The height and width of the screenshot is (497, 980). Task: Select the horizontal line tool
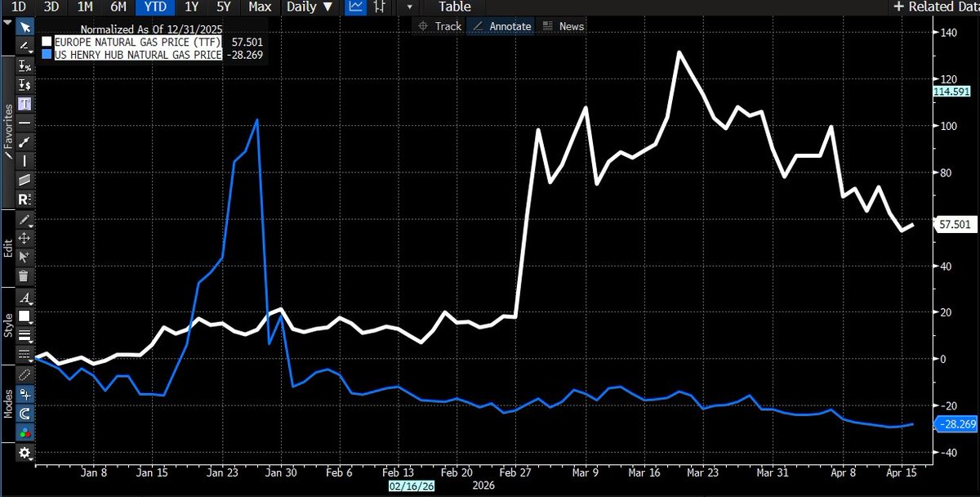[24, 123]
